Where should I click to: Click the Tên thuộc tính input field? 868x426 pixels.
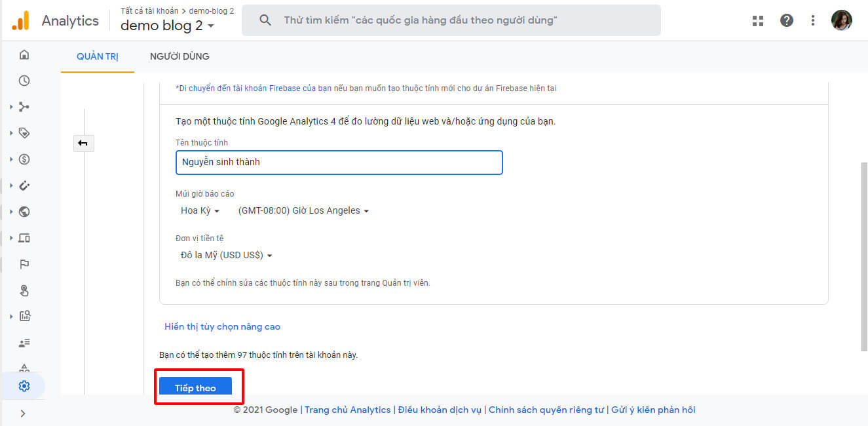pos(339,162)
